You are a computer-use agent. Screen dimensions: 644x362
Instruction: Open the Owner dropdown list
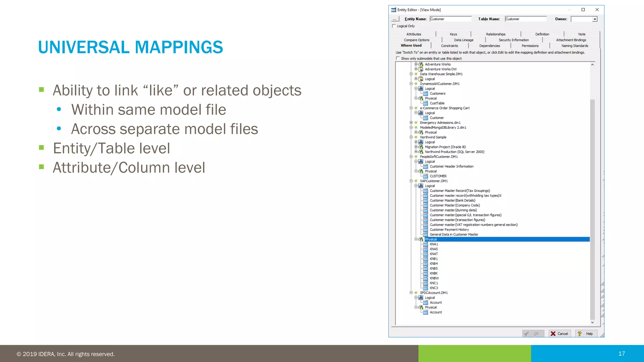point(595,19)
